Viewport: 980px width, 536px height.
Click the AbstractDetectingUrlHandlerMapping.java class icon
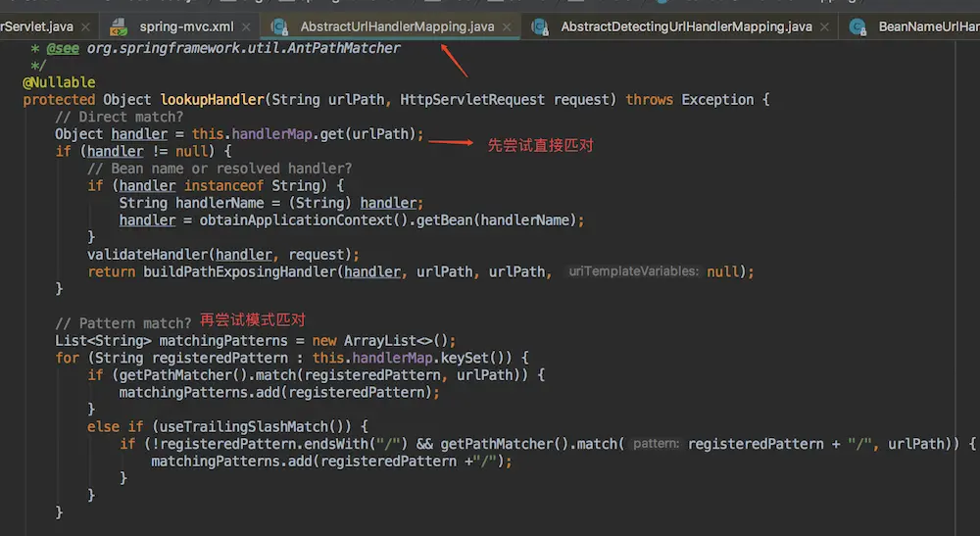539,26
